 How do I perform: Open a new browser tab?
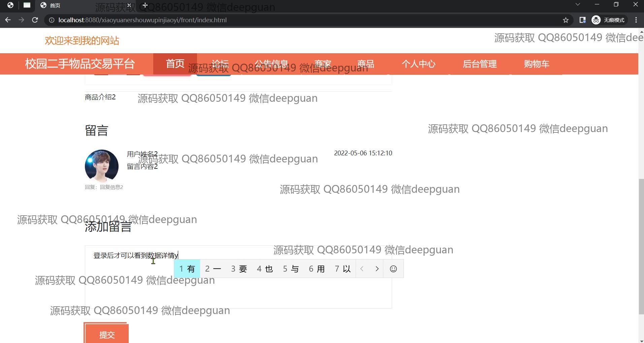145,5
